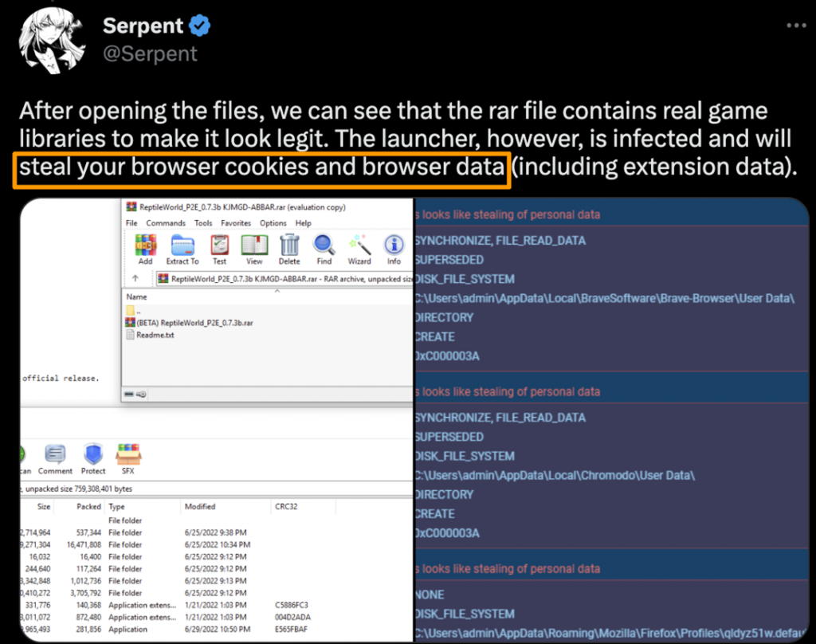816x644 pixels.
Task: Open the WinRAR Commands menu
Action: (166, 223)
